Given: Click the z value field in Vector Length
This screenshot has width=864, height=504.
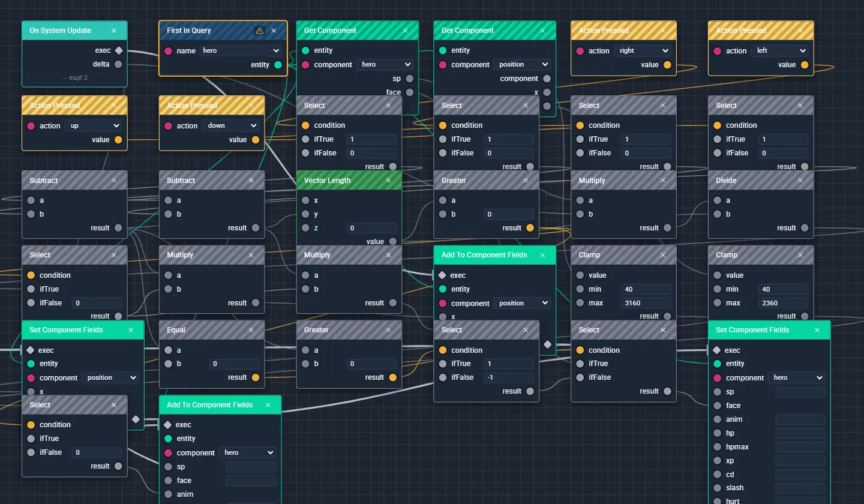Looking at the screenshot, I should click(x=371, y=228).
